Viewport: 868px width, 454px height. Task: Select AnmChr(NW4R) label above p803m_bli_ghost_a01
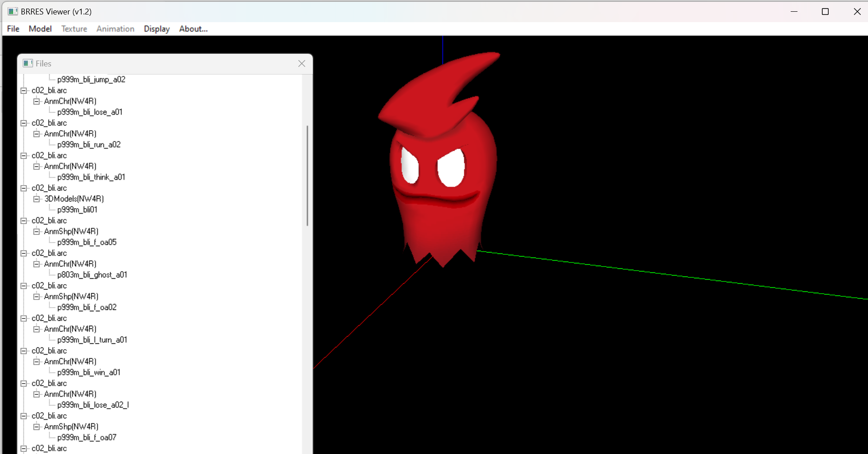click(x=70, y=264)
